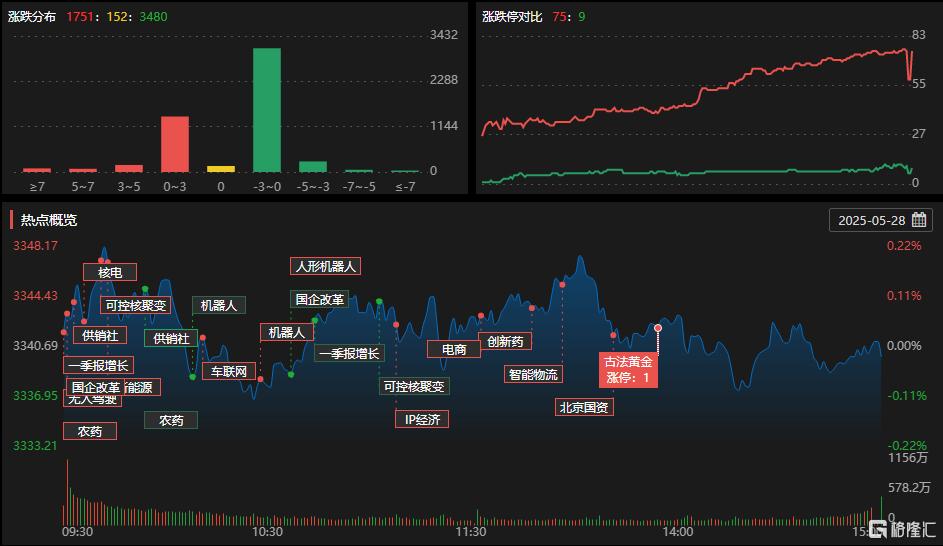Click the 涨跌停对比 heading
This screenshot has height=546, width=943.
pyautogui.click(x=512, y=17)
